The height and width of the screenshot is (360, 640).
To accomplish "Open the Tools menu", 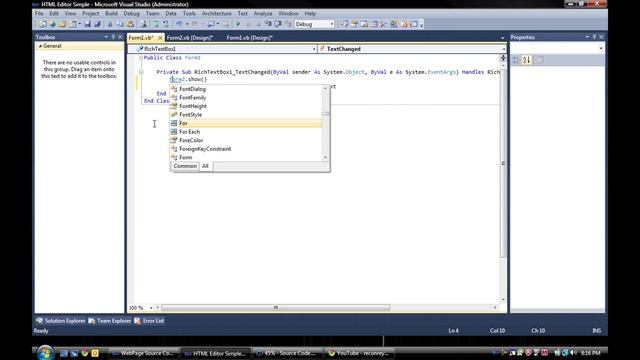I will coord(189,13).
